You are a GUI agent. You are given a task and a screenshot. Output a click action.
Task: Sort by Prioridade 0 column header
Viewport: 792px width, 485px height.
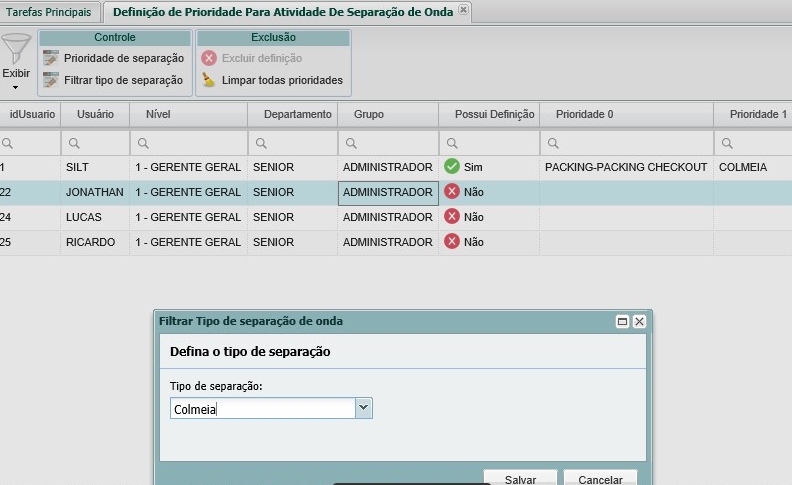(626, 114)
